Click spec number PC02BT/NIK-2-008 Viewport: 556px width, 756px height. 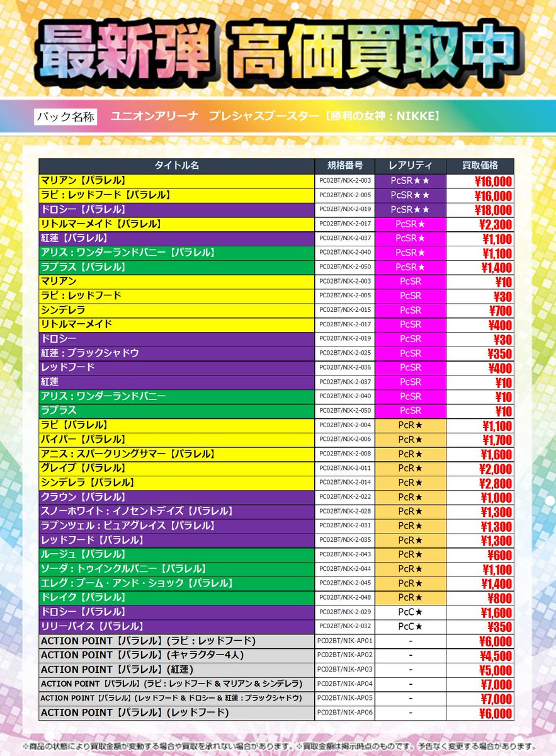point(345,454)
